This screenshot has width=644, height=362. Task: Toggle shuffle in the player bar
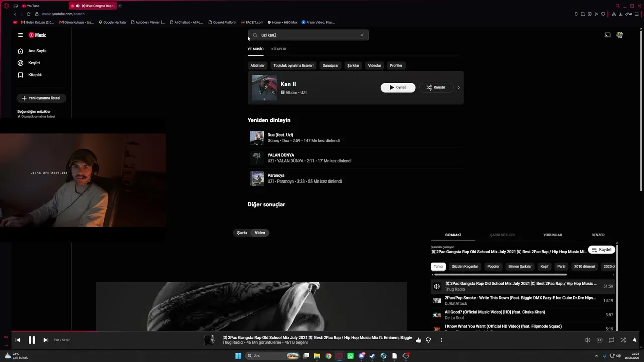point(623,340)
